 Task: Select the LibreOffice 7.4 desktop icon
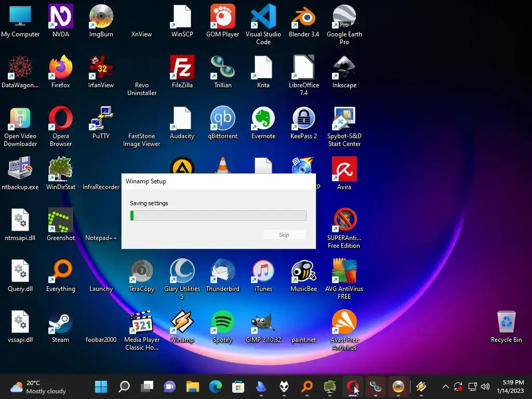click(x=303, y=67)
